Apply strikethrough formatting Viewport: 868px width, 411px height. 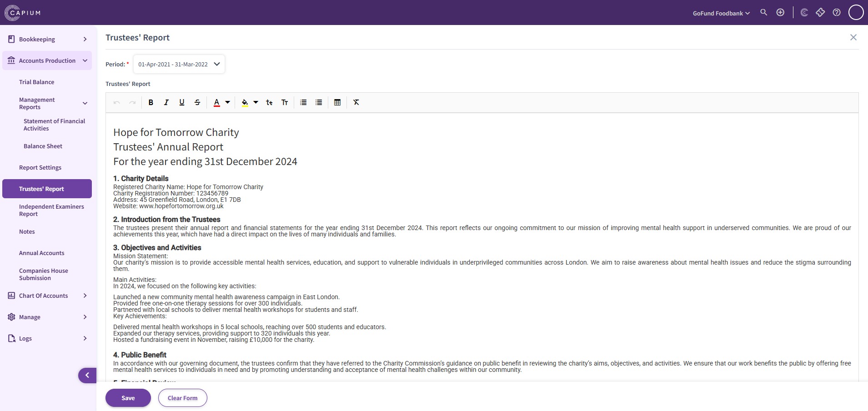click(x=197, y=102)
